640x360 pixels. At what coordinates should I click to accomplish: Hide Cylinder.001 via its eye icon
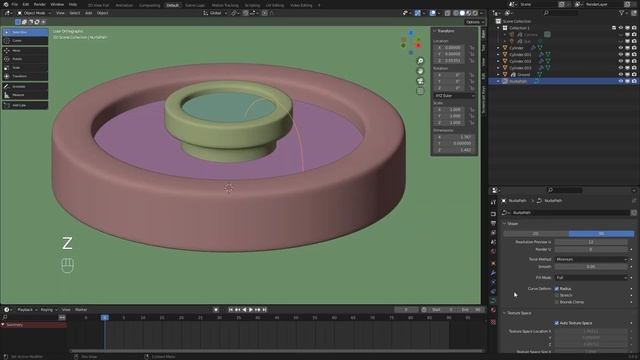tap(621, 54)
